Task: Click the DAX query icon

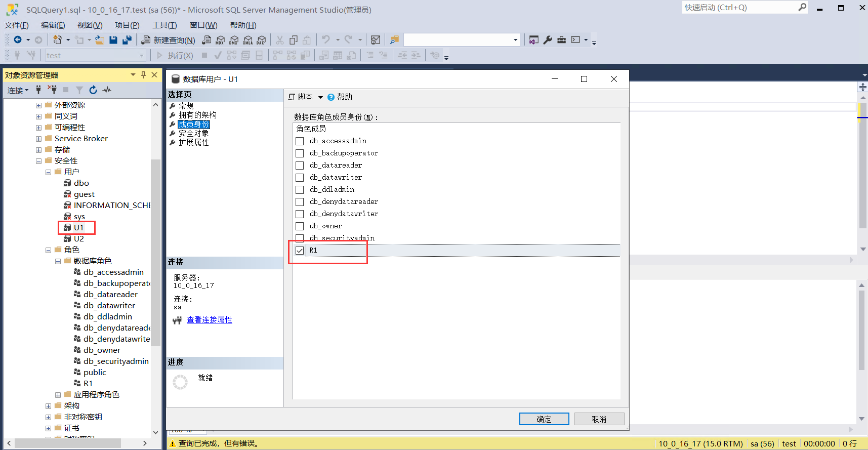Action: [x=261, y=40]
